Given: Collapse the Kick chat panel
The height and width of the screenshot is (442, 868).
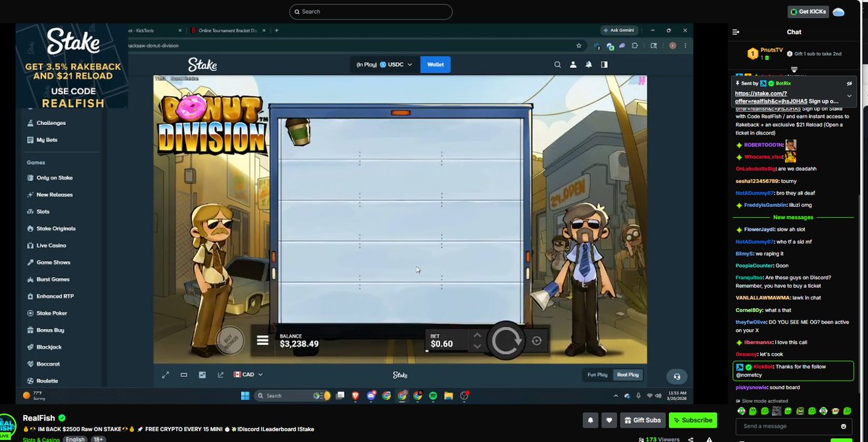Looking at the screenshot, I should (x=736, y=32).
